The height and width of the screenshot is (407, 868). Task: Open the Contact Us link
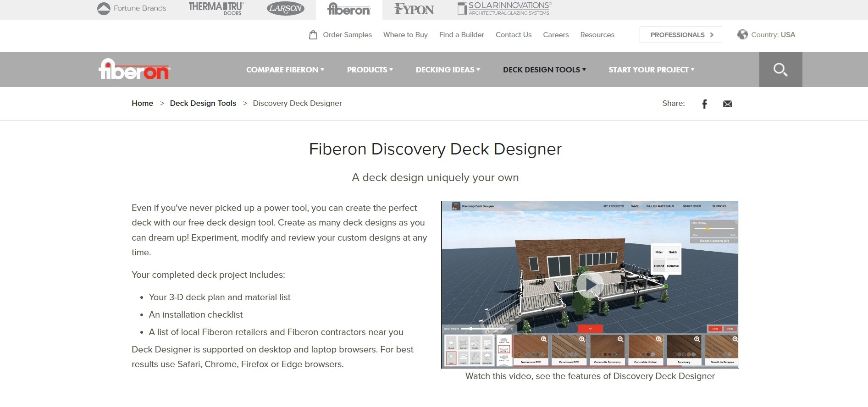[x=514, y=35]
